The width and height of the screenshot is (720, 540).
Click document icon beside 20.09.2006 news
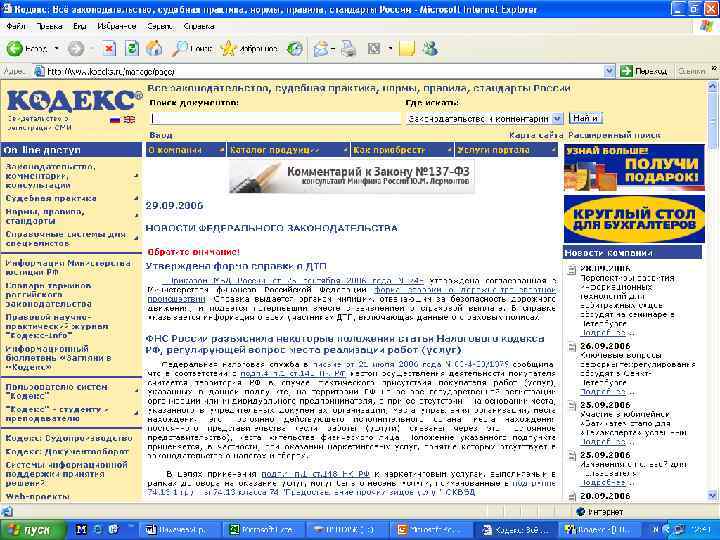(x=572, y=497)
